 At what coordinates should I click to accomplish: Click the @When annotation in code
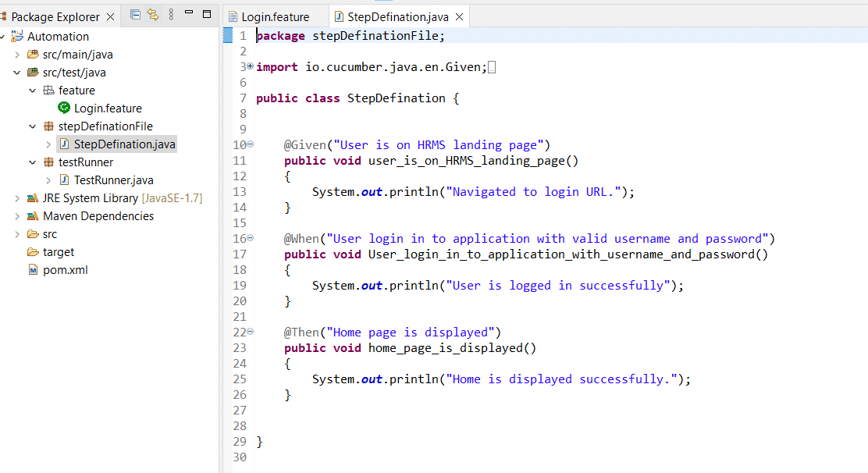point(302,239)
